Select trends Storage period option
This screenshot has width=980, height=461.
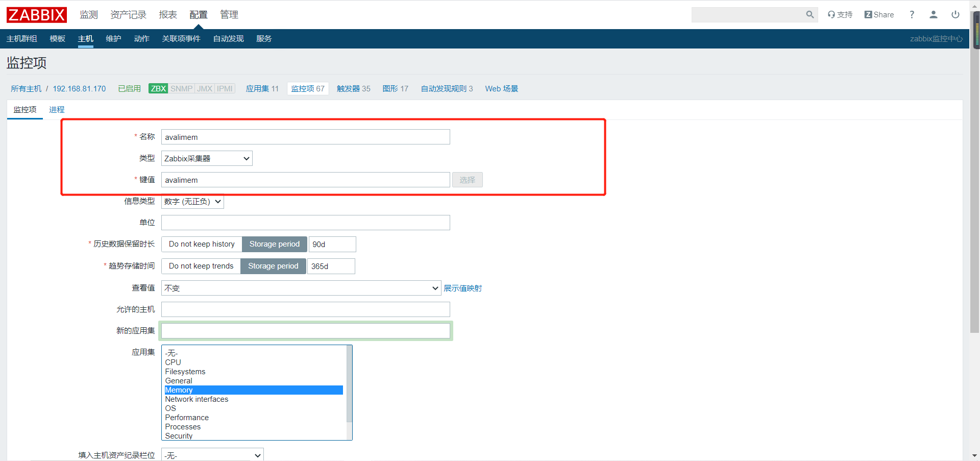(273, 266)
